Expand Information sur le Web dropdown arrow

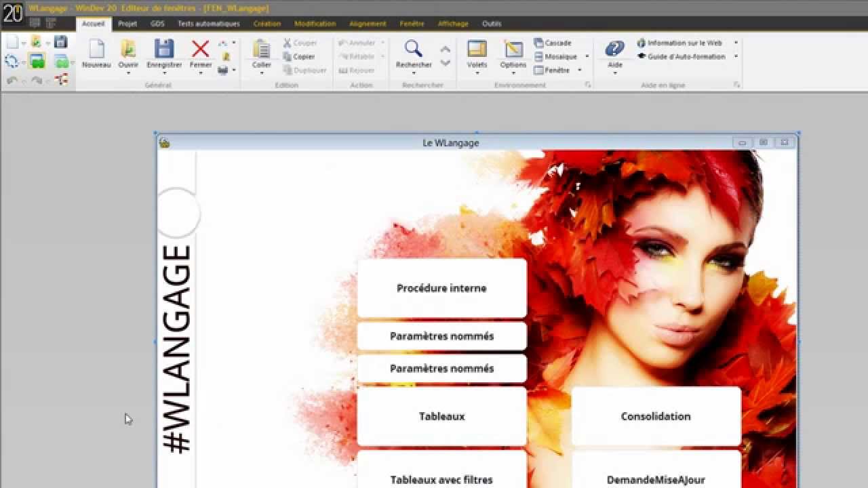pyautogui.click(x=736, y=43)
